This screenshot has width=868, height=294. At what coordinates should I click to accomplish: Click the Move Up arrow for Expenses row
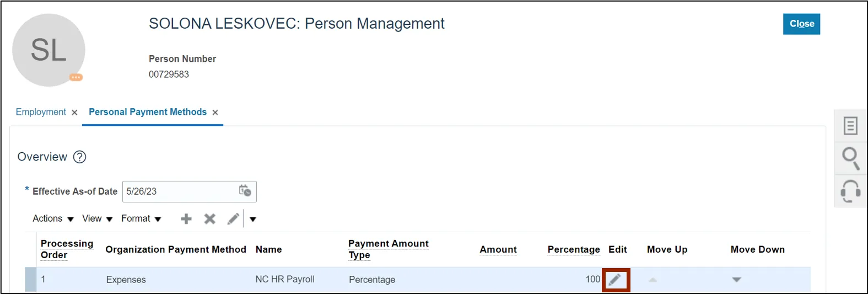pos(653,280)
